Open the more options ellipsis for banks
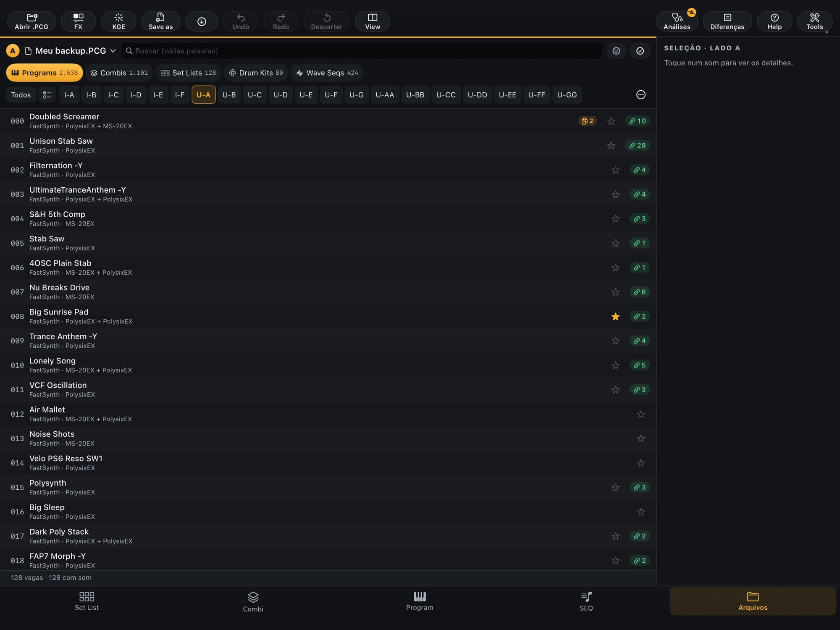Image resolution: width=840 pixels, height=630 pixels. pyautogui.click(x=640, y=94)
